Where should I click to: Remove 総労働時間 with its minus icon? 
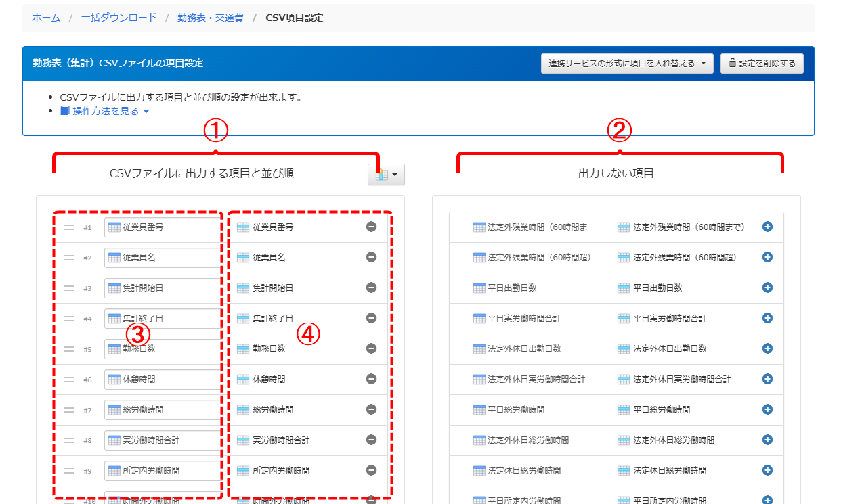371,409
